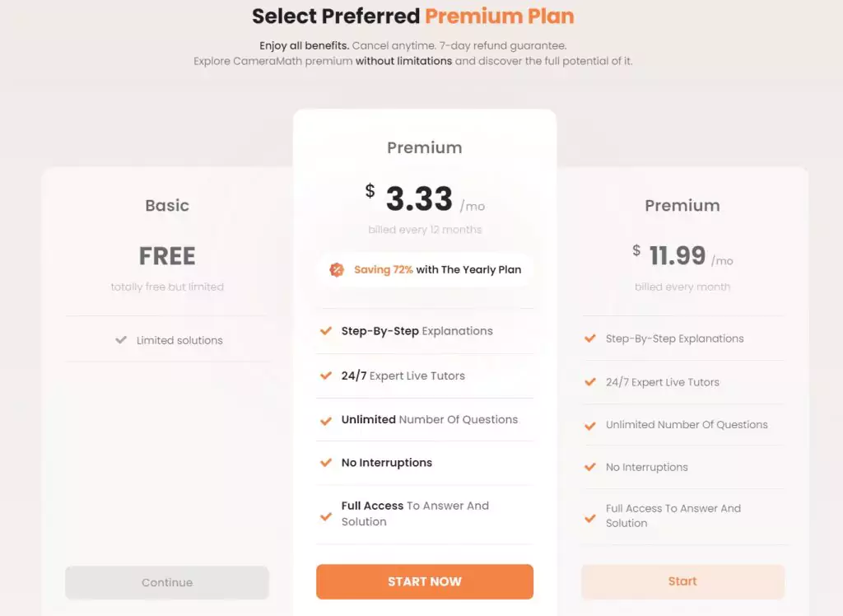Click checkmark beside bold 24/7 Expert Live Tutors
The width and height of the screenshot is (843, 616).
tap(326, 376)
